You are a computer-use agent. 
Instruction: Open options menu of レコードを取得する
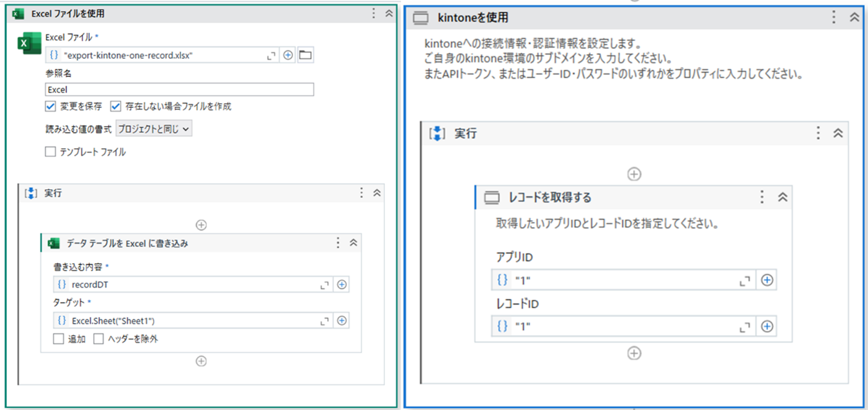click(x=763, y=197)
